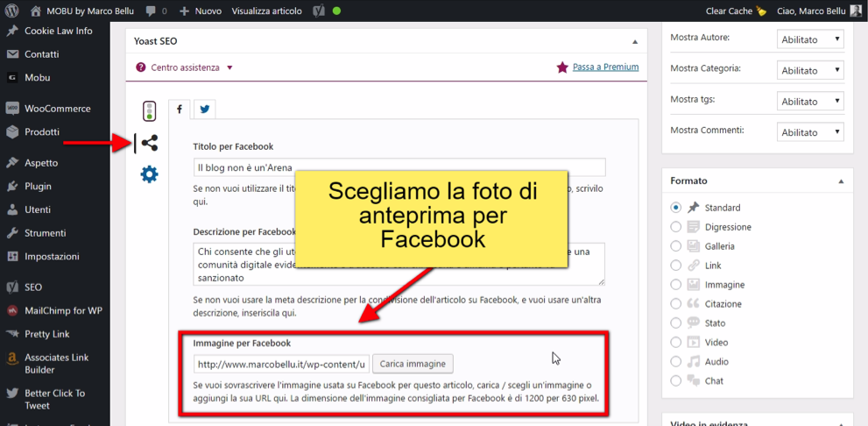The image size is (868, 426).
Task: Click the Carica immagine button
Action: (x=413, y=364)
